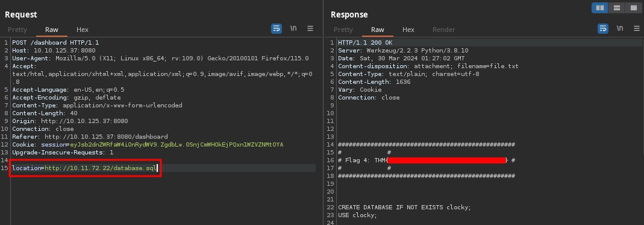Click the Content-Type: application/x-www-form-urlencoded line

tap(97, 106)
